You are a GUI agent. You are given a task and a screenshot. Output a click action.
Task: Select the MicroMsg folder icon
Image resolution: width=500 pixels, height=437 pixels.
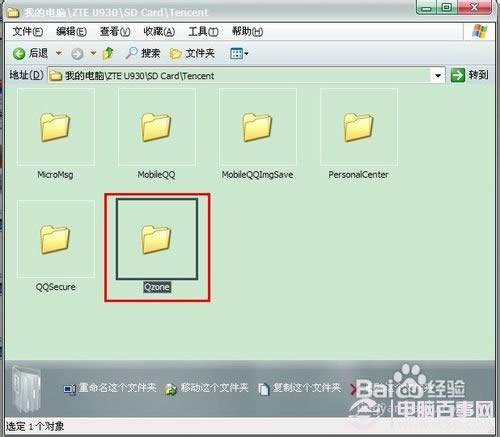coord(56,127)
